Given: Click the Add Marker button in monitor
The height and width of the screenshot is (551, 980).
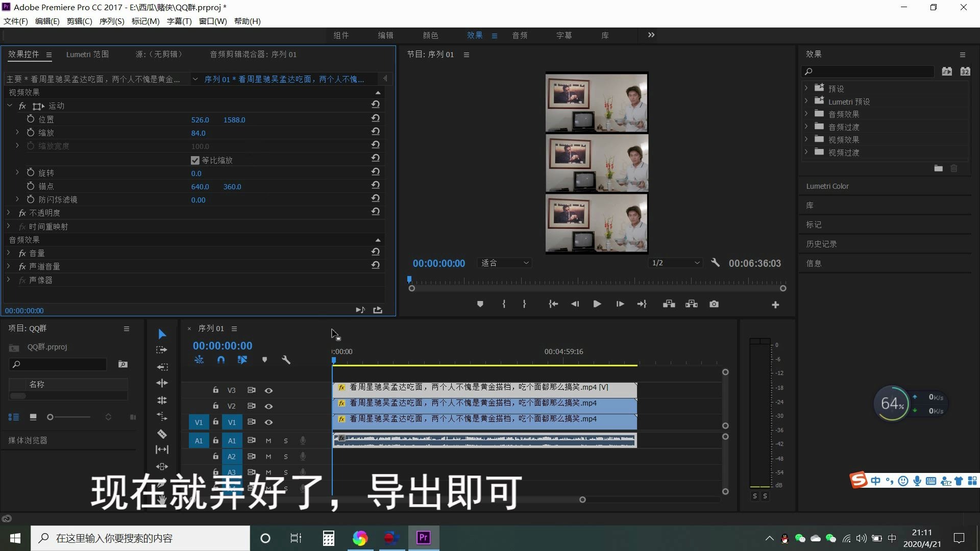Looking at the screenshot, I should [x=480, y=304].
